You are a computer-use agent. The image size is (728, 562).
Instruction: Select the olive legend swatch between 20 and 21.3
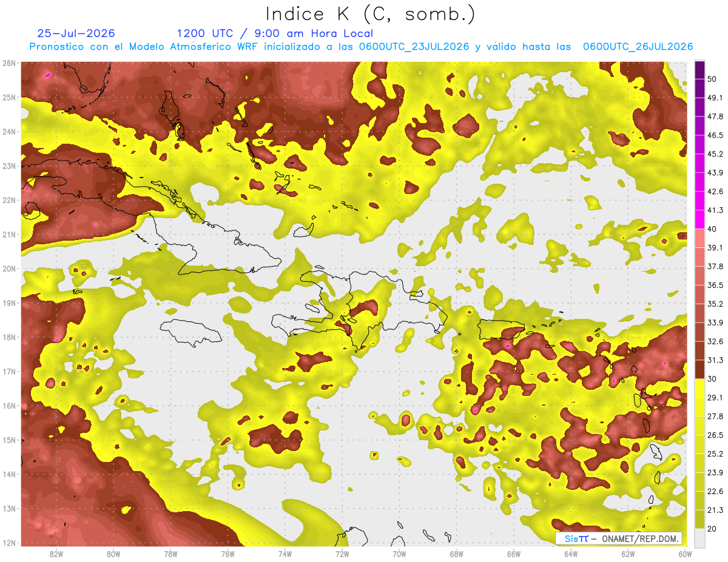point(699,519)
